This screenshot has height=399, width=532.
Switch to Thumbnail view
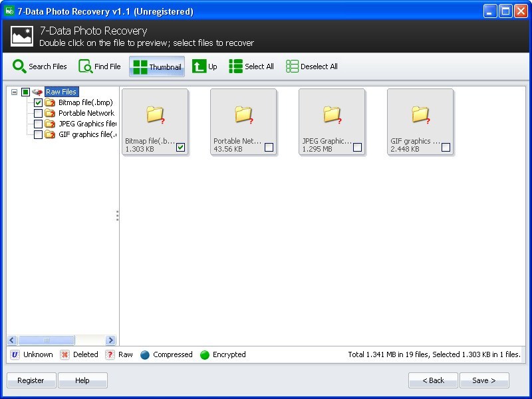click(x=140, y=66)
